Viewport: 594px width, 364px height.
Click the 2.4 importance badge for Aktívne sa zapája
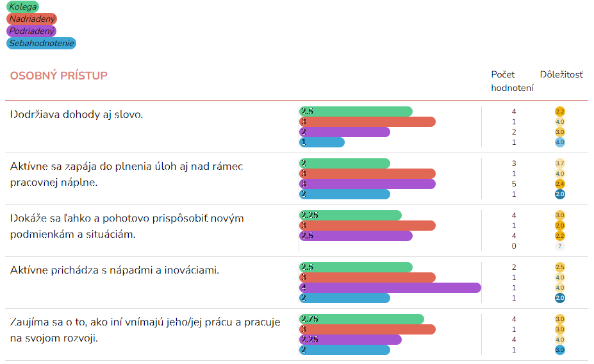coord(560,184)
